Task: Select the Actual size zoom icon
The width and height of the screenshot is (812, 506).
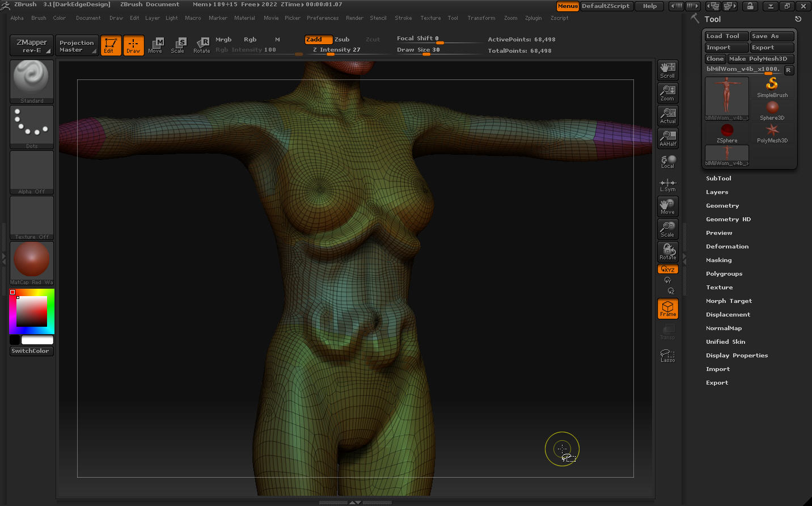Action: point(668,116)
